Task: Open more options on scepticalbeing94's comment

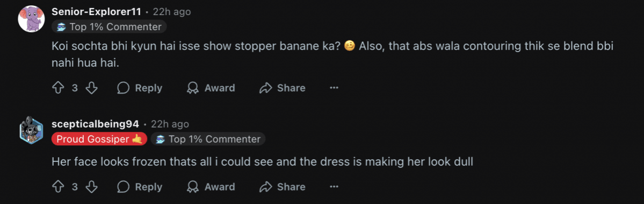Action: coord(334,187)
